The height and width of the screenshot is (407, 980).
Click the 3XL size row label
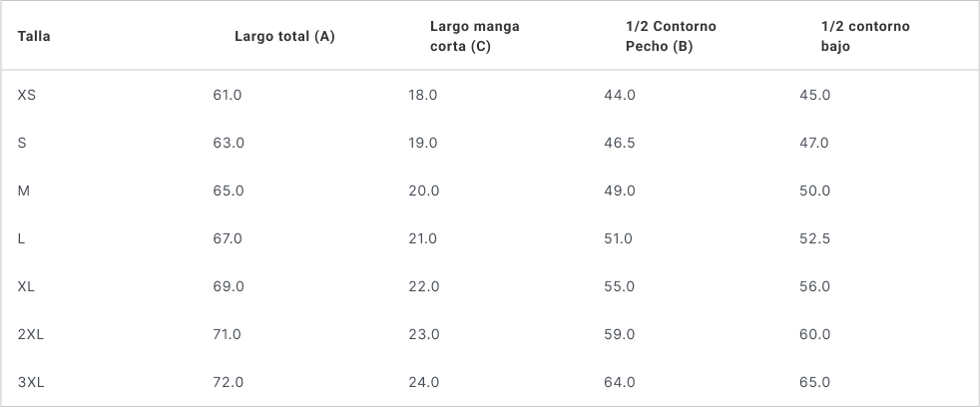pyautogui.click(x=31, y=382)
